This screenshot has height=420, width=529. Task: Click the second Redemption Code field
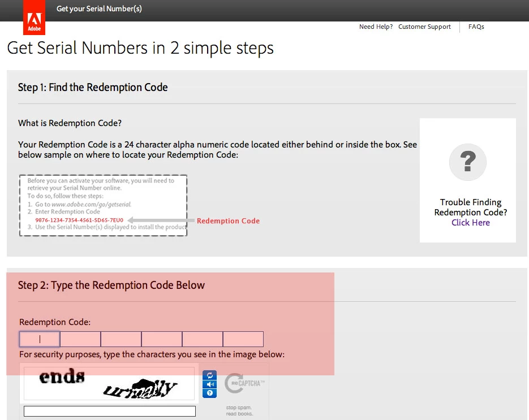click(x=80, y=339)
